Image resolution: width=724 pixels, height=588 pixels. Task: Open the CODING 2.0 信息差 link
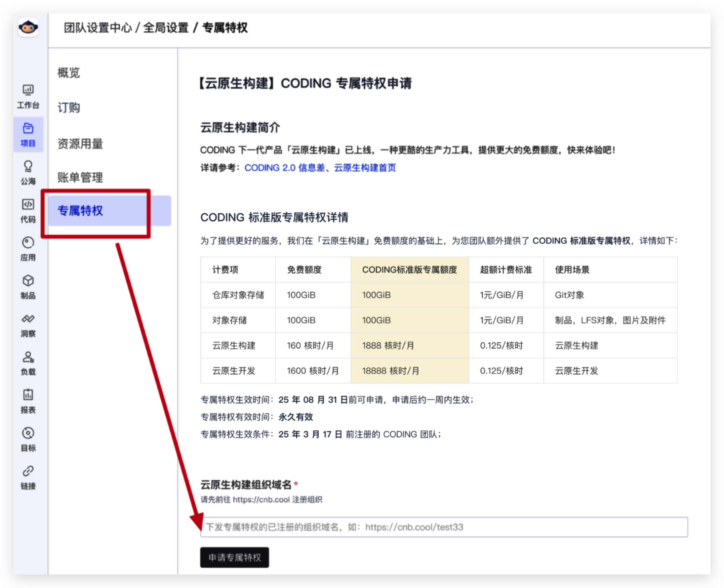(x=285, y=168)
